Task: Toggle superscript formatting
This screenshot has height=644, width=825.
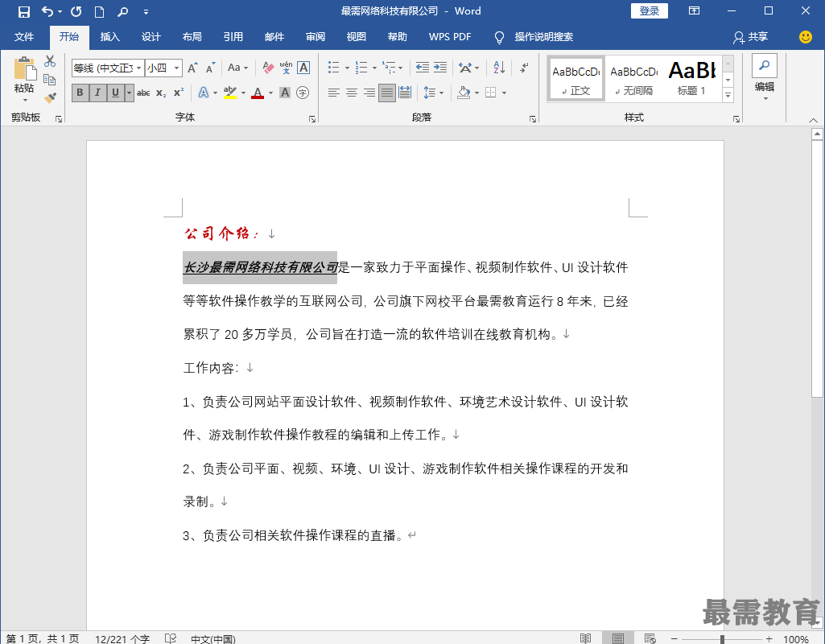Action: click(179, 92)
